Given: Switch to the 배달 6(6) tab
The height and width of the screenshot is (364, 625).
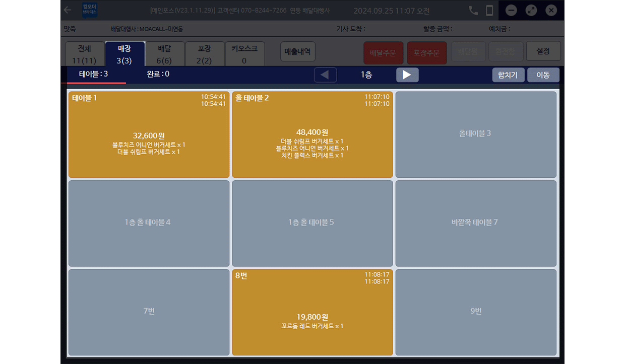Looking at the screenshot, I should [x=165, y=54].
